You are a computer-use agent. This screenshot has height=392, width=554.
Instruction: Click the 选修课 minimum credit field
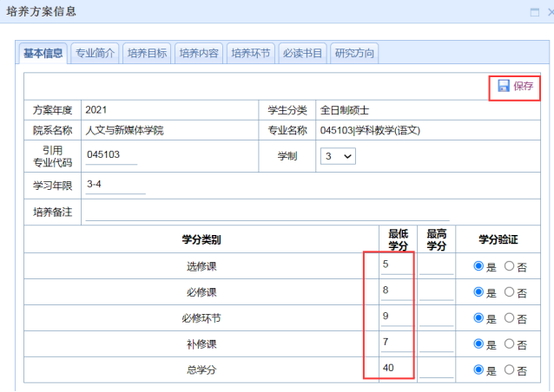tap(396, 265)
